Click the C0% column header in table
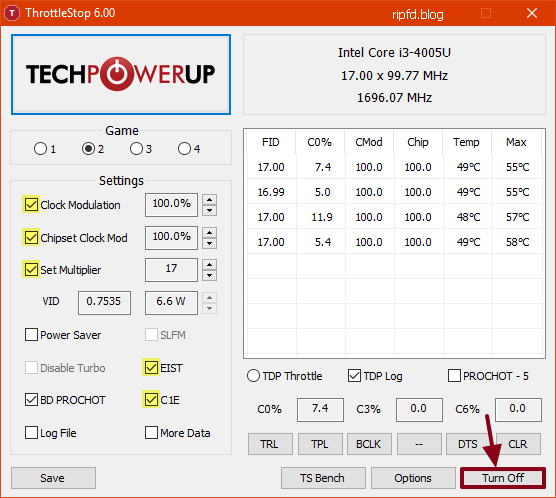 [x=319, y=142]
